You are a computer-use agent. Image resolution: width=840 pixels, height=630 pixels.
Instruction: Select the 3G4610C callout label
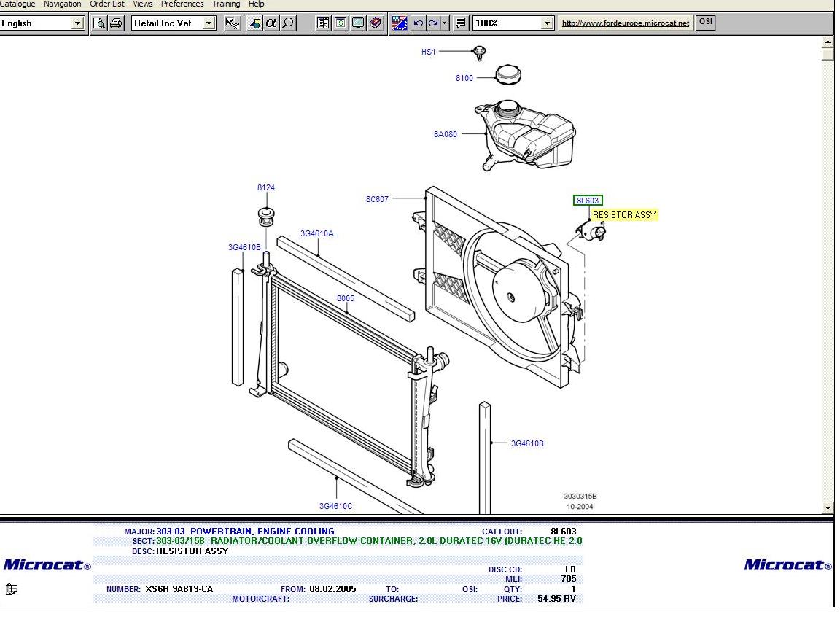336,506
